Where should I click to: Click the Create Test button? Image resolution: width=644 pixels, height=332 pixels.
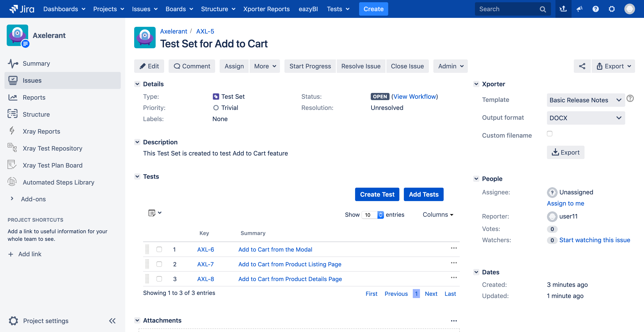tap(377, 194)
